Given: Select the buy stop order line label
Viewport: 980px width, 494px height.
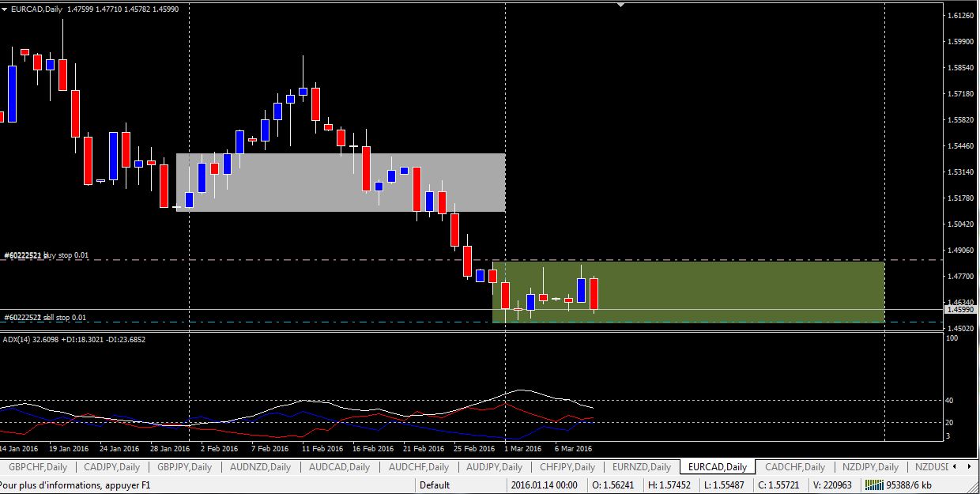Looking at the screenshot, I should click(47, 255).
